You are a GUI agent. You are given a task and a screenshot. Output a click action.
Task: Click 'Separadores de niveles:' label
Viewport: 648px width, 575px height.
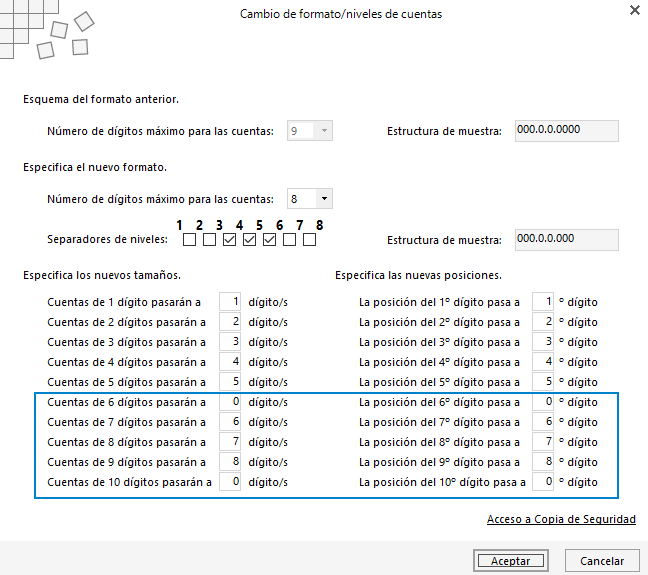(x=107, y=239)
